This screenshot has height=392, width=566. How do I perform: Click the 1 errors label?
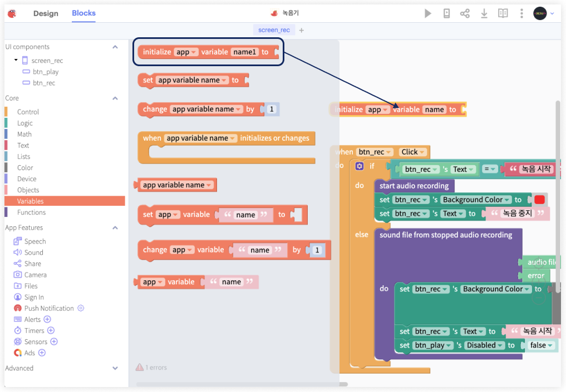tap(156, 368)
